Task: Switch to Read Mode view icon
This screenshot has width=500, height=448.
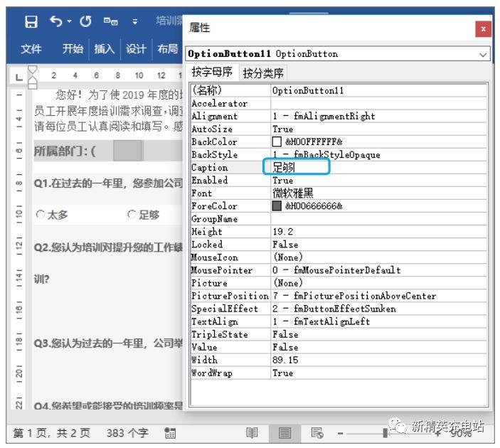Action: [252, 433]
